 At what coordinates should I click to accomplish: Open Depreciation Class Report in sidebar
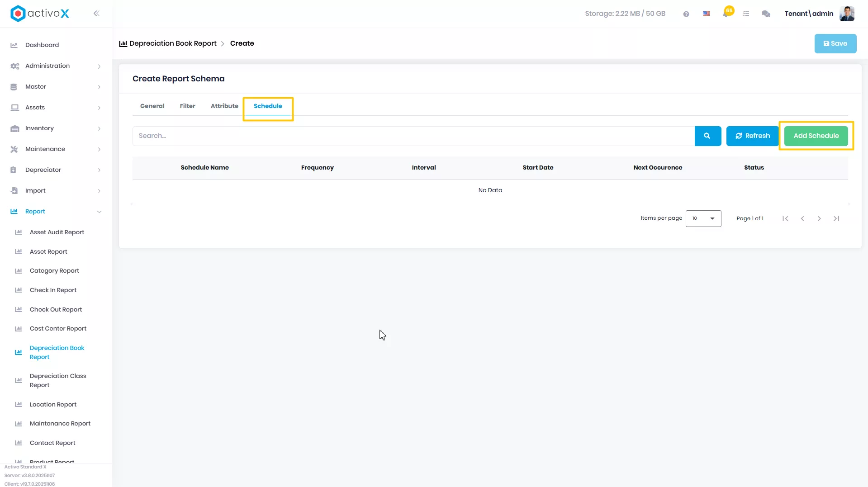point(58,380)
